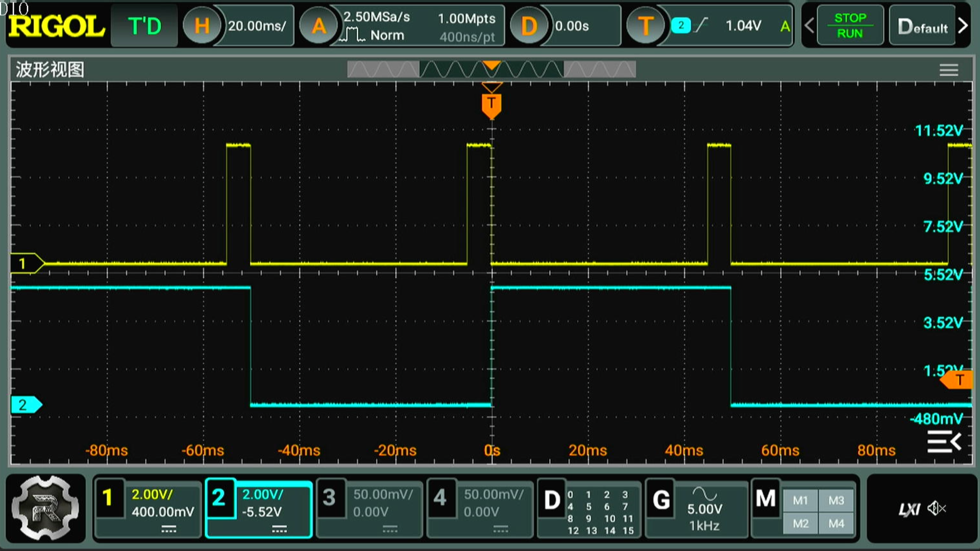Toggle channel 4 on
The width and height of the screenshot is (980, 551).
pyautogui.click(x=440, y=498)
